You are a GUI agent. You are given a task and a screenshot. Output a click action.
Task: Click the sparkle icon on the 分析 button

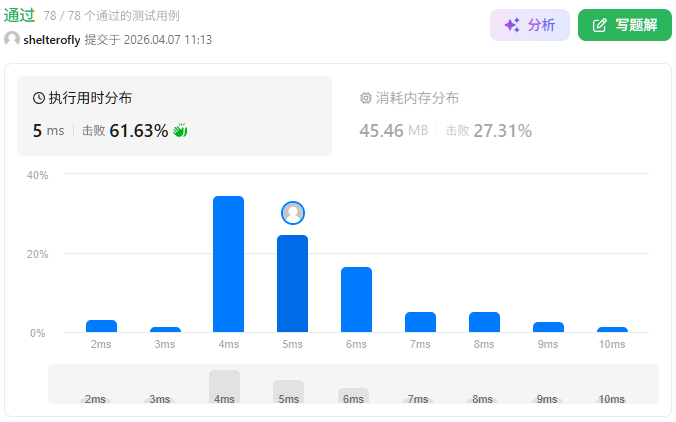[511, 25]
